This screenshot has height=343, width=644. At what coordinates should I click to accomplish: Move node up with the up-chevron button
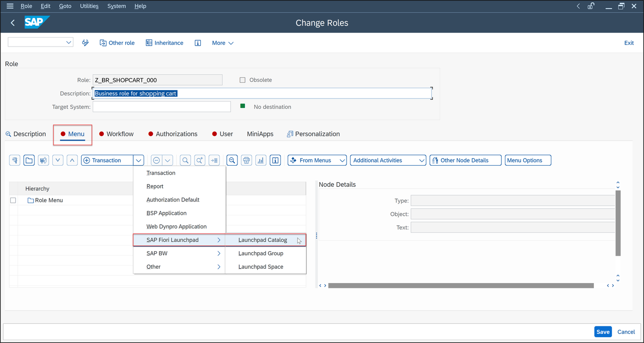point(72,160)
